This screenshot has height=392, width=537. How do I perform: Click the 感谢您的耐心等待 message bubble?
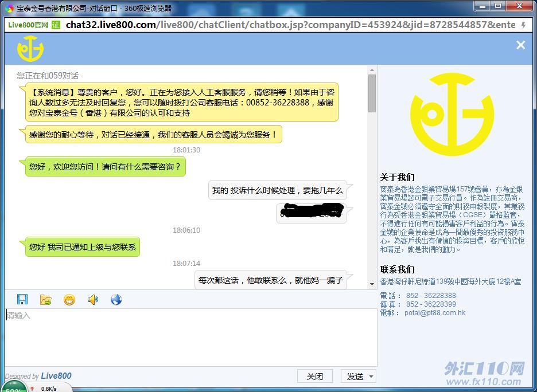click(153, 135)
